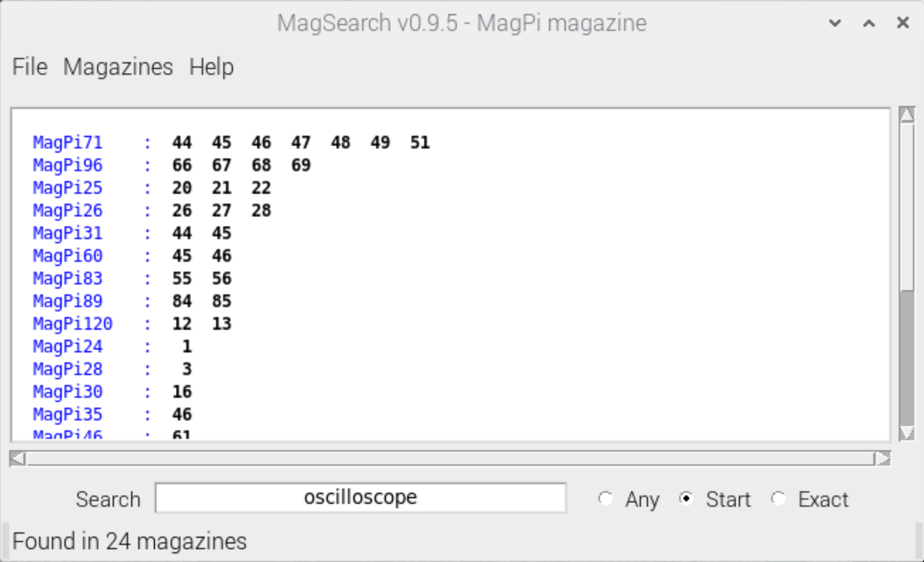Click the horizontal scrollbar left arrow
Screen dimensions: 924x562
pos(18,459)
